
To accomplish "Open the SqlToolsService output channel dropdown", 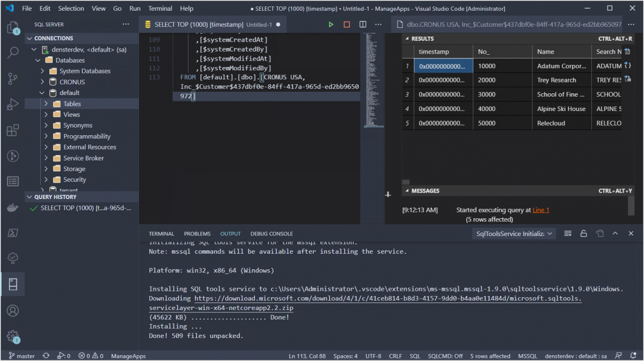I will pos(513,233).
